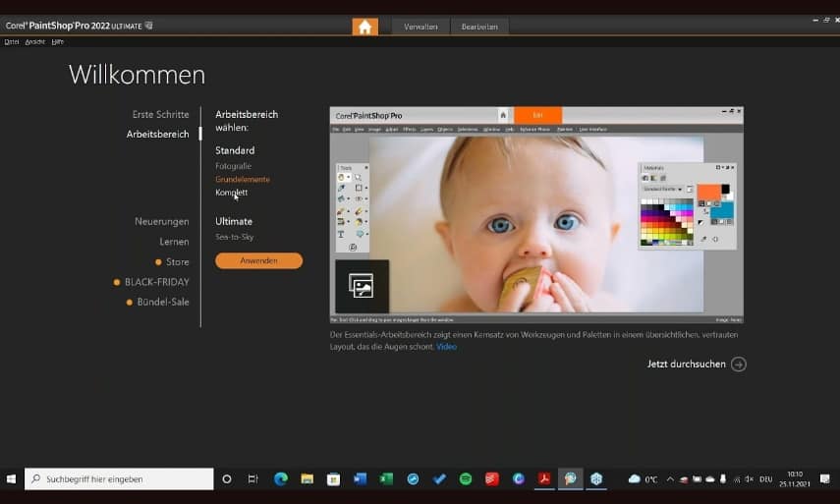
Task: Choose the Komplett workspace option
Action: pos(232,193)
